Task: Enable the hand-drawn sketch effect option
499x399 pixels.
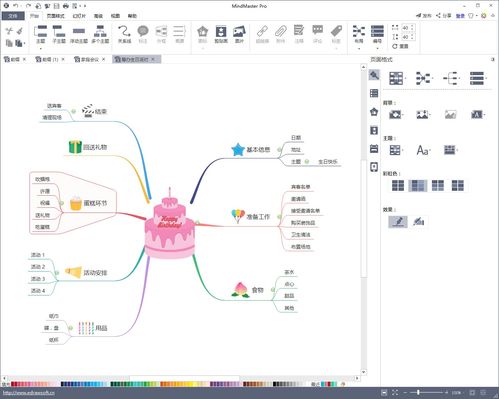Action: pos(398,221)
